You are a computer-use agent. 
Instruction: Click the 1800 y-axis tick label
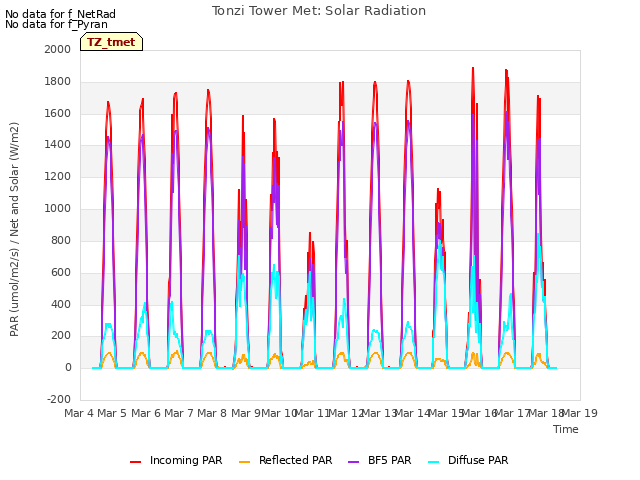point(58,82)
